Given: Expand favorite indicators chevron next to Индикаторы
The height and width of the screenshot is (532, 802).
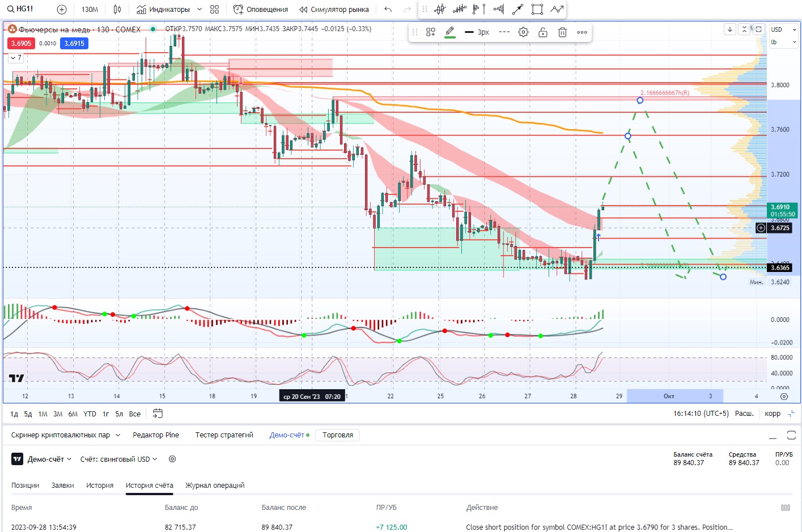Looking at the screenshot, I should [x=200, y=9].
